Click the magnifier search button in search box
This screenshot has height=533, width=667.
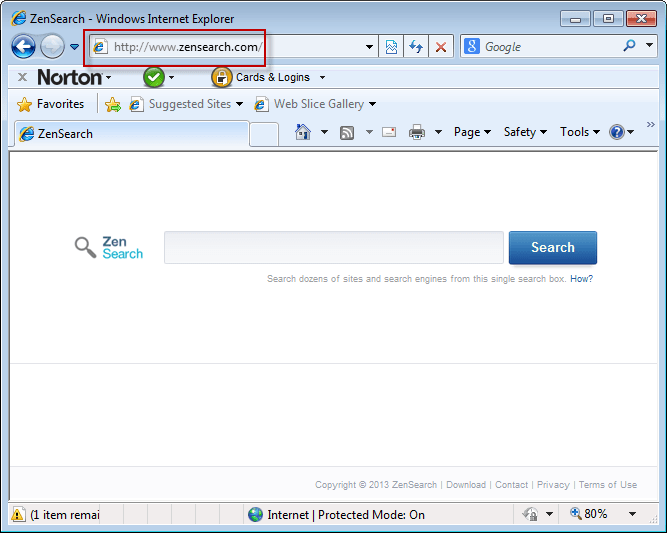(629, 45)
